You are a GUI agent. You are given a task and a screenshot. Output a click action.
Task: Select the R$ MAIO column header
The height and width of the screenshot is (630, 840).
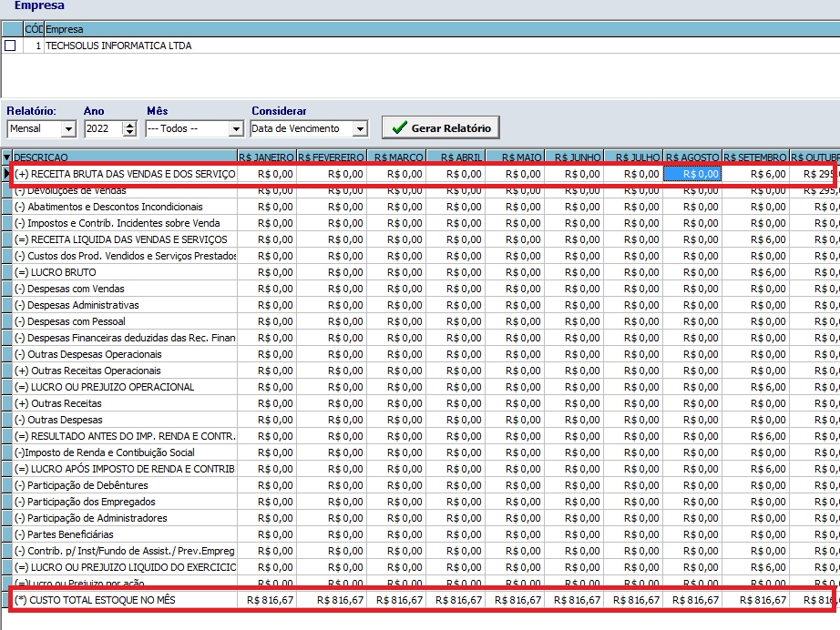[x=516, y=157]
